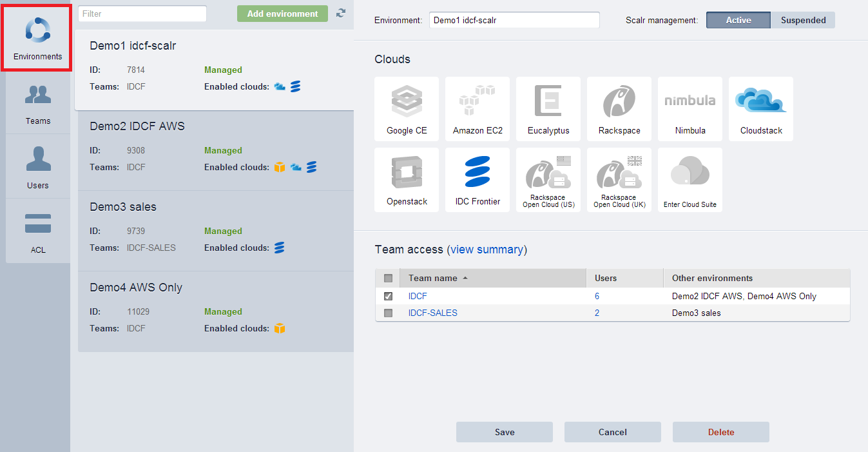Toggle the select-all teams header checkbox

pos(388,279)
